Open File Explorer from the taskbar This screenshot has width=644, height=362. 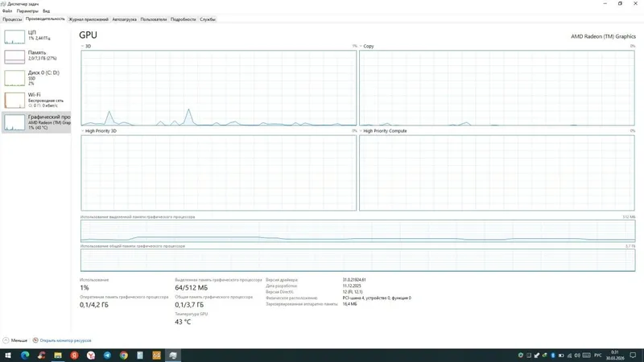coord(58,356)
